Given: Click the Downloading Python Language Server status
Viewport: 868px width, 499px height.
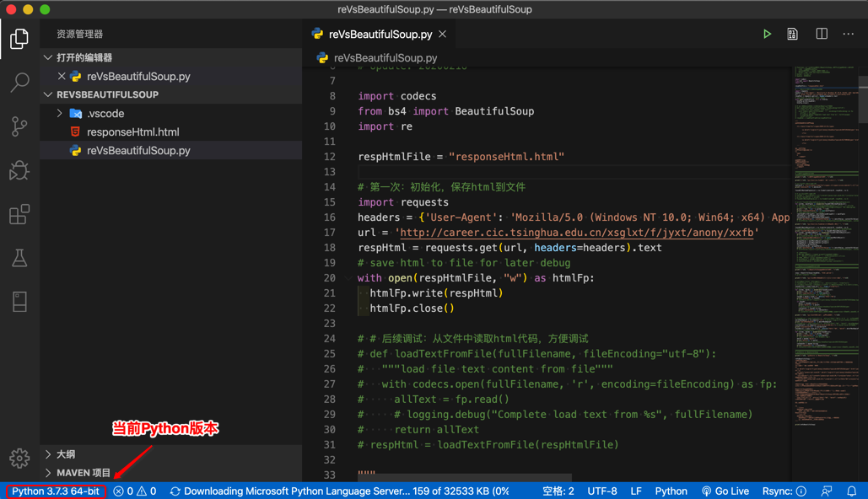Looking at the screenshot, I should [339, 491].
